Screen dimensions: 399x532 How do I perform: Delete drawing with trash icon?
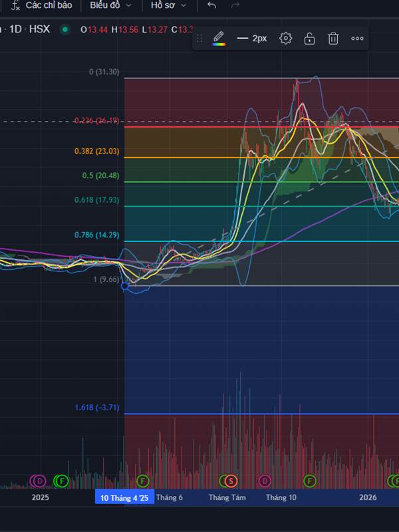pos(333,39)
